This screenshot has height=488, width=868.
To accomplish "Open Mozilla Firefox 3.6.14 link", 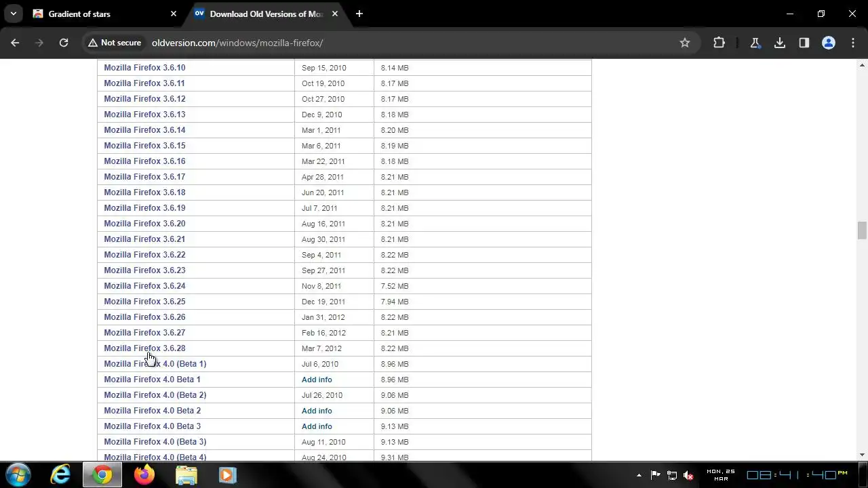I will tap(144, 130).
